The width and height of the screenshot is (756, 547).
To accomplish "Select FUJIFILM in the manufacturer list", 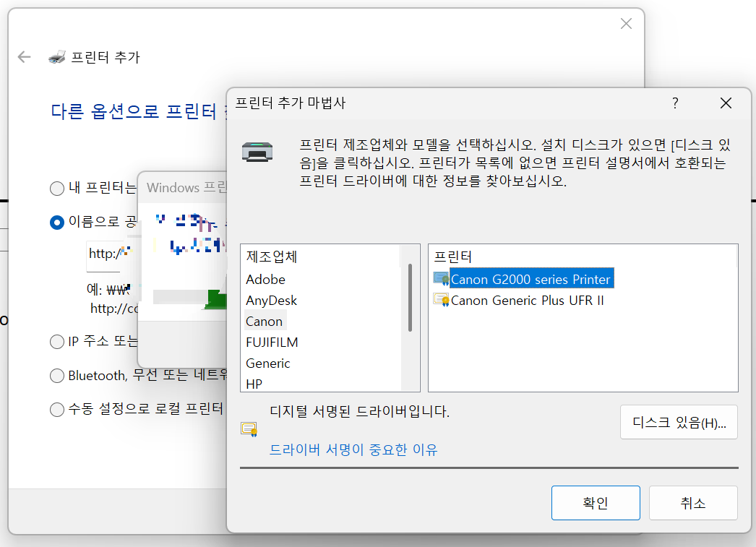I will pos(272,343).
